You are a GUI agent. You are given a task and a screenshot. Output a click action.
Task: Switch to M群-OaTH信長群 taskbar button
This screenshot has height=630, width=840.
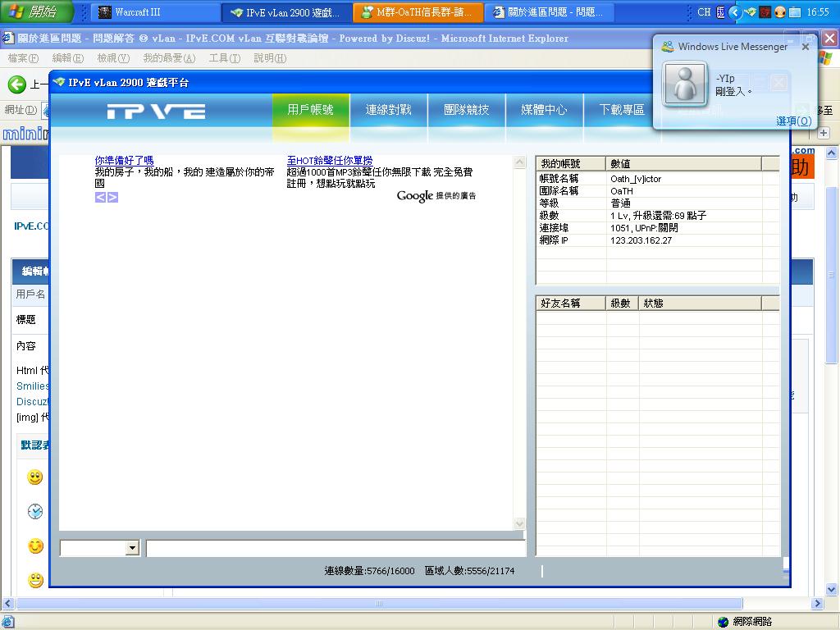(x=418, y=11)
